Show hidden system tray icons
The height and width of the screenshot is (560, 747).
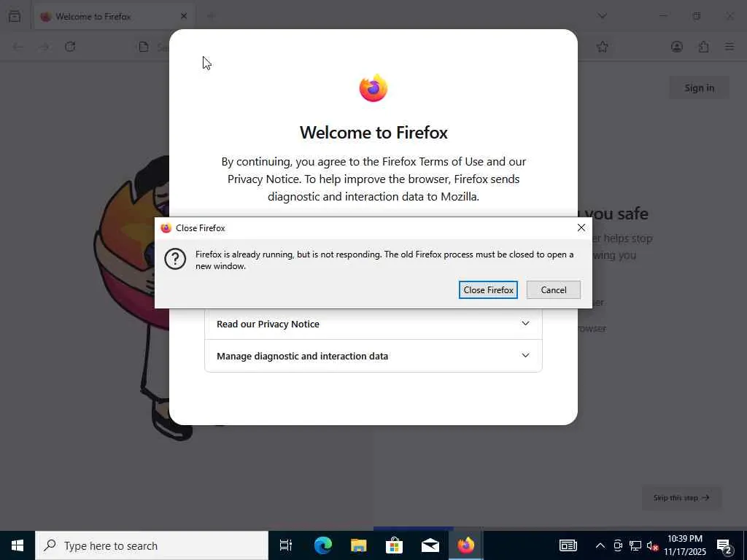point(600,545)
